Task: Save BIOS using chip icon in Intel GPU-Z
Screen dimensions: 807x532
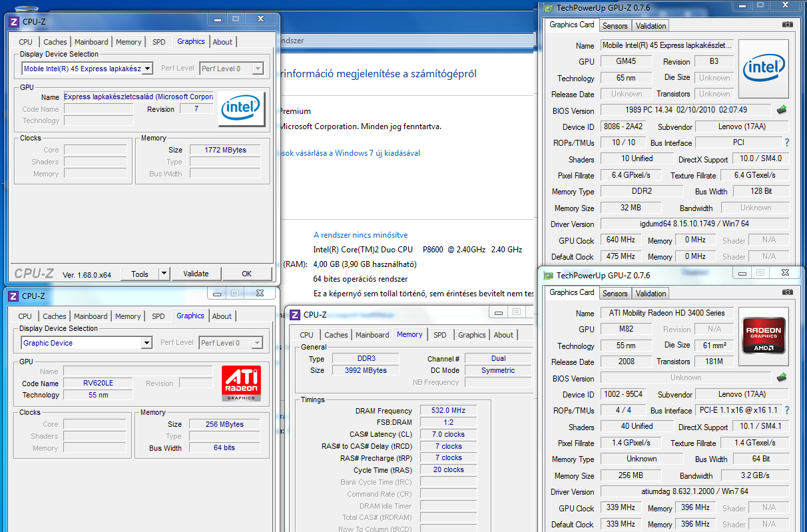Action: pyautogui.click(x=782, y=110)
